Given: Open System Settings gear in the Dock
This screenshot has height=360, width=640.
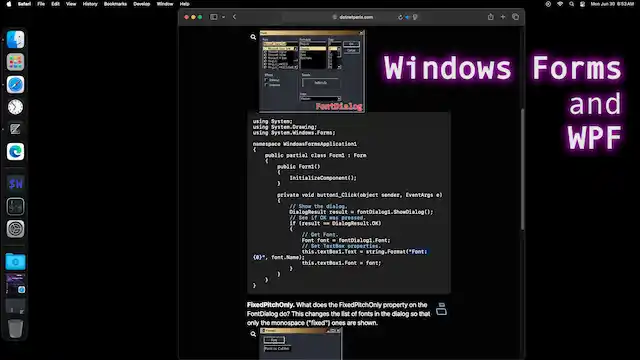Looking at the screenshot, I should coord(16,229).
